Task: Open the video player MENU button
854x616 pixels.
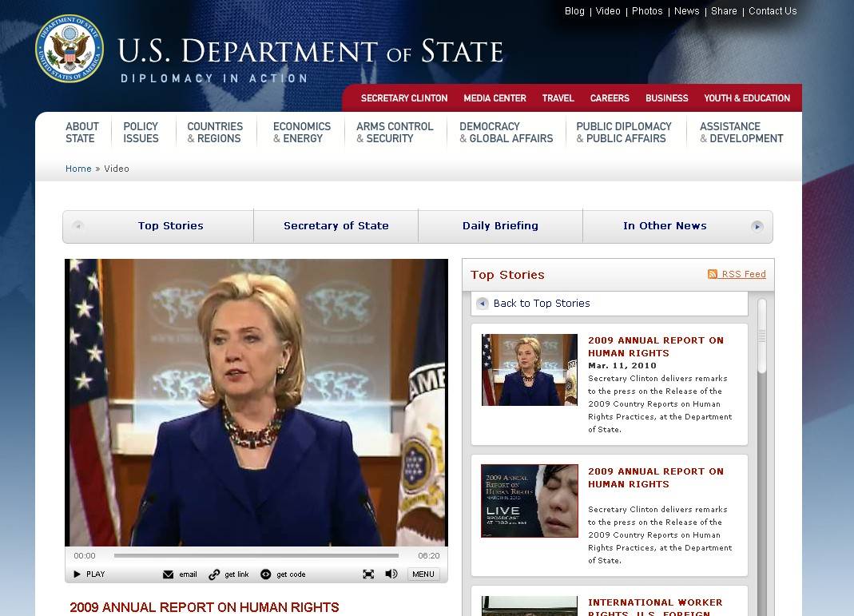Action: click(423, 574)
